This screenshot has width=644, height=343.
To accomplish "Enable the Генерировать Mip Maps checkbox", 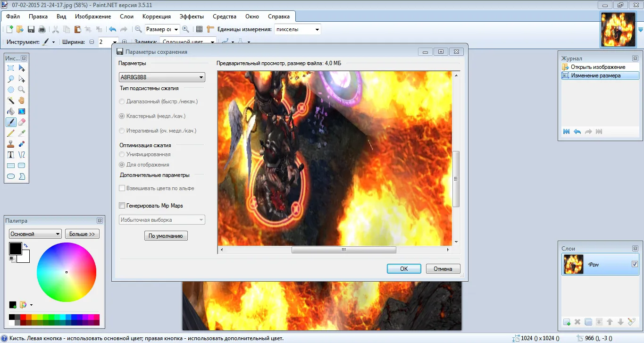I will coord(122,206).
